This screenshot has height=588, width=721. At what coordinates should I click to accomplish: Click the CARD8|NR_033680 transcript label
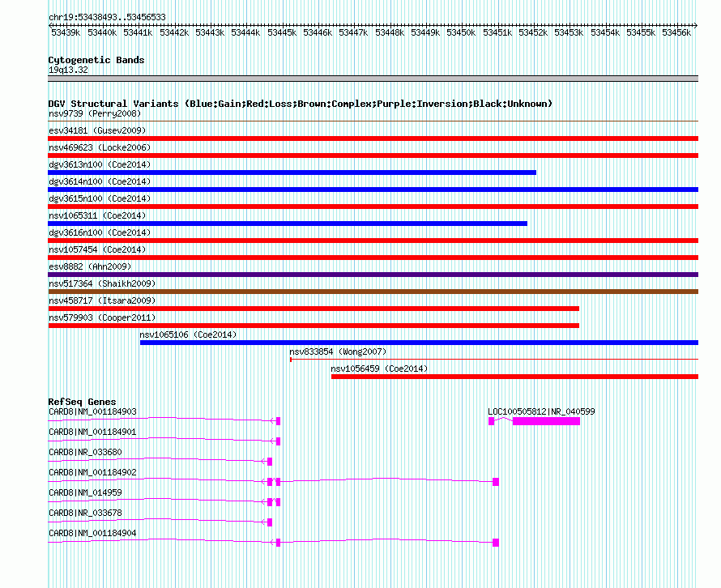tap(85, 452)
